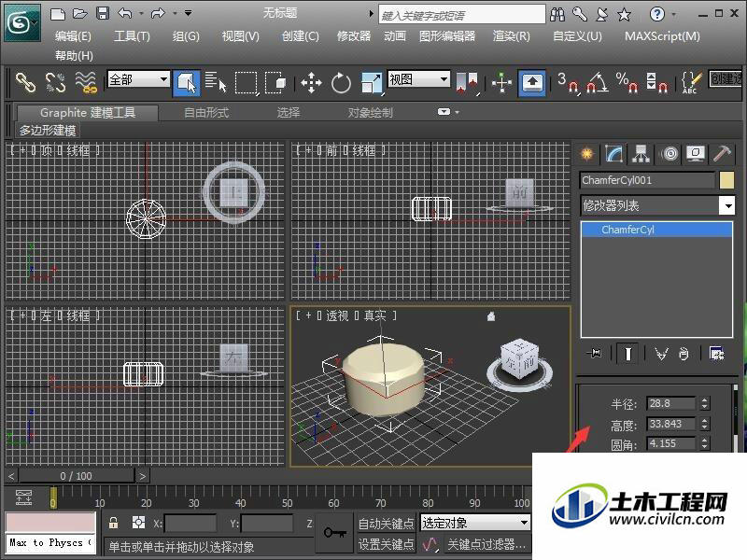Click the ChamferCyl001 object name field
This screenshot has height=560, width=747.
coord(647,180)
